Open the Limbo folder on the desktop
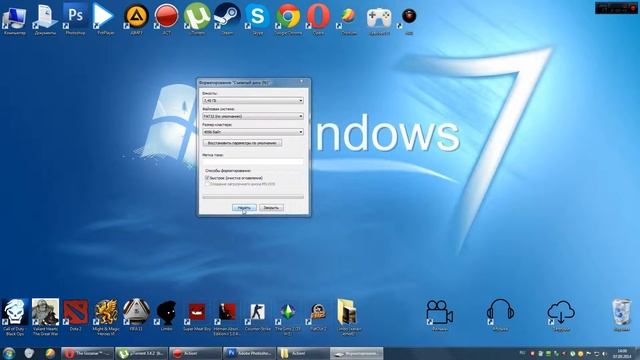 (x=348, y=317)
